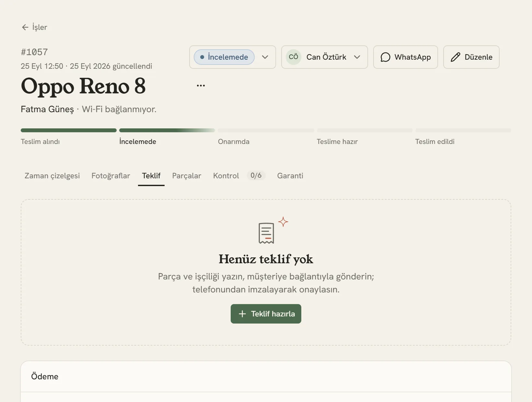
Task: Click the Teklif hazırla button
Action: (266, 314)
